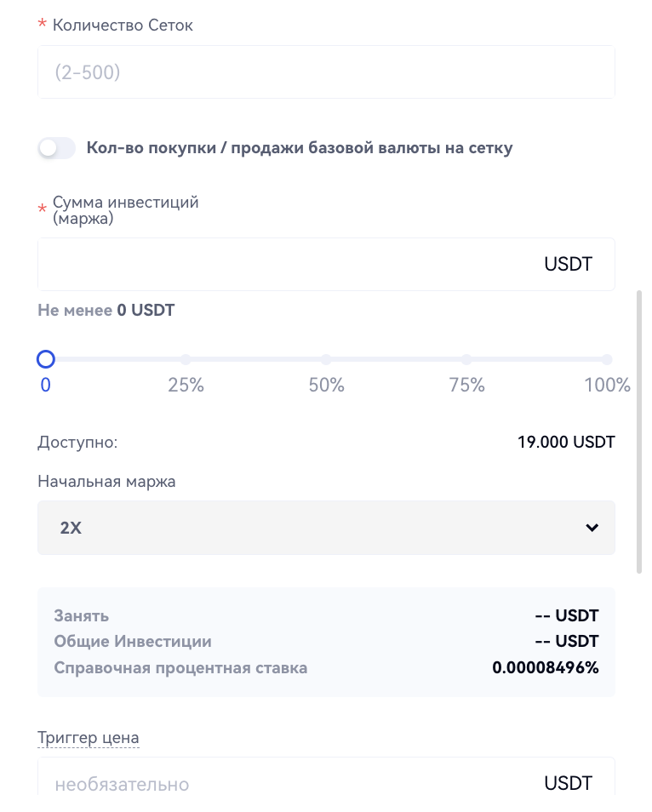Screen dimensions: 652x812
Task: Click the available balance 19.000 USDT
Action: pos(565,442)
